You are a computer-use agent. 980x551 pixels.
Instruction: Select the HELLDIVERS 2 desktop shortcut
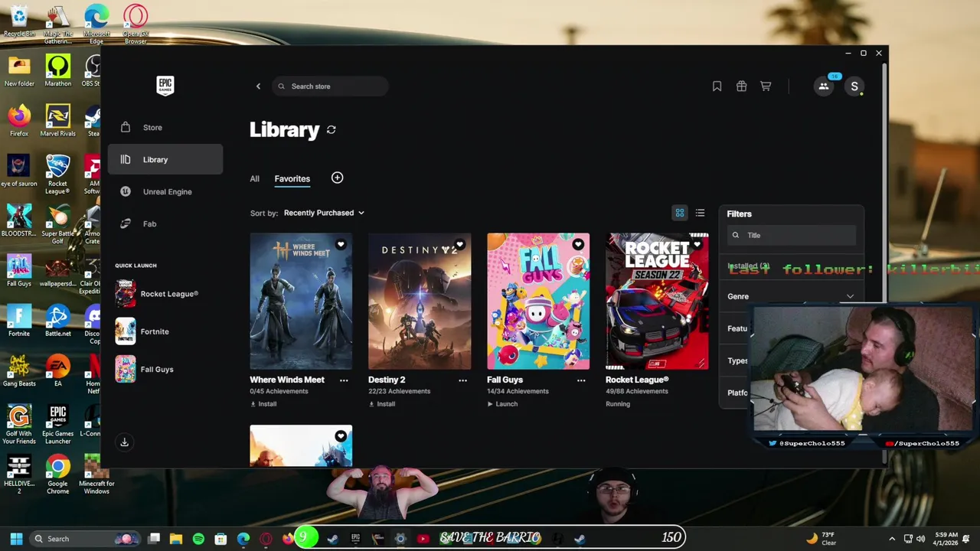click(x=19, y=474)
